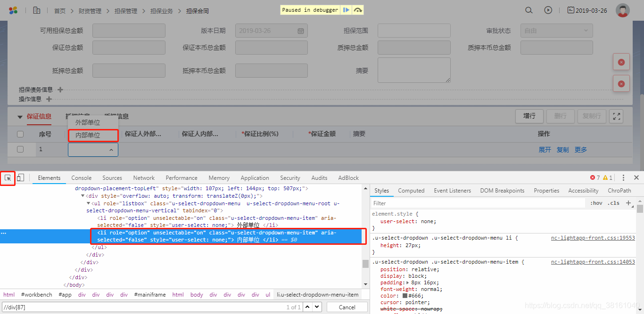Open the calendar date 2019-03-26 in header
The height and width of the screenshot is (314, 644).
(587, 10)
